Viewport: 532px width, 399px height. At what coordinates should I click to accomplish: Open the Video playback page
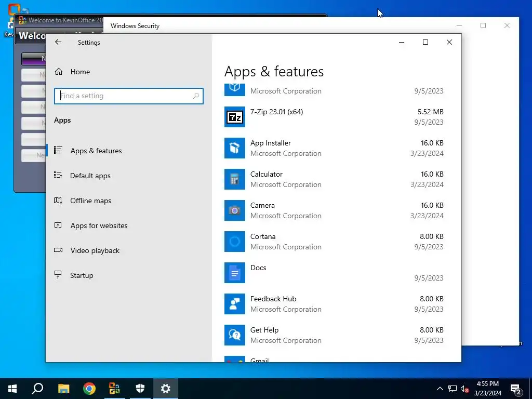pyautogui.click(x=95, y=250)
